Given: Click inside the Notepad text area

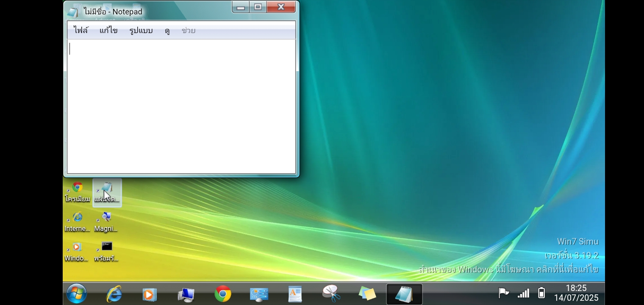Looking at the screenshot, I should coord(181,106).
